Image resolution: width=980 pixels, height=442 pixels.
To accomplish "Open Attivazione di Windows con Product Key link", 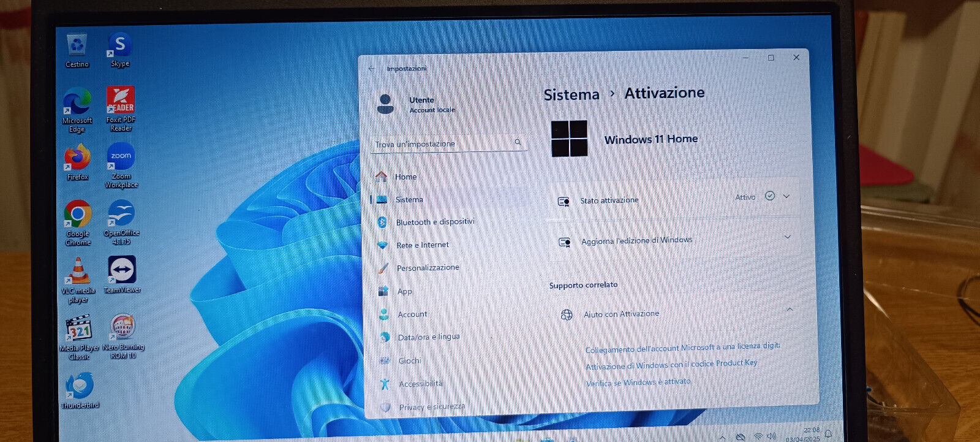I will pyautogui.click(x=671, y=364).
